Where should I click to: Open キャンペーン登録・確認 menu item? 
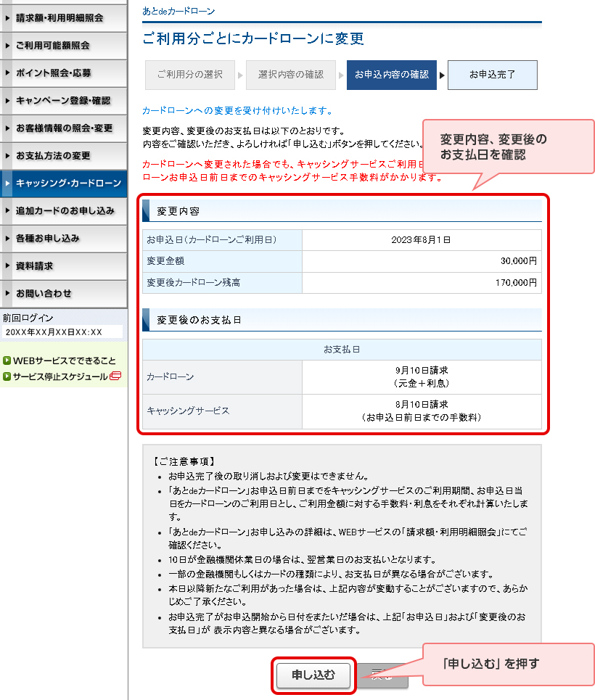[63, 100]
